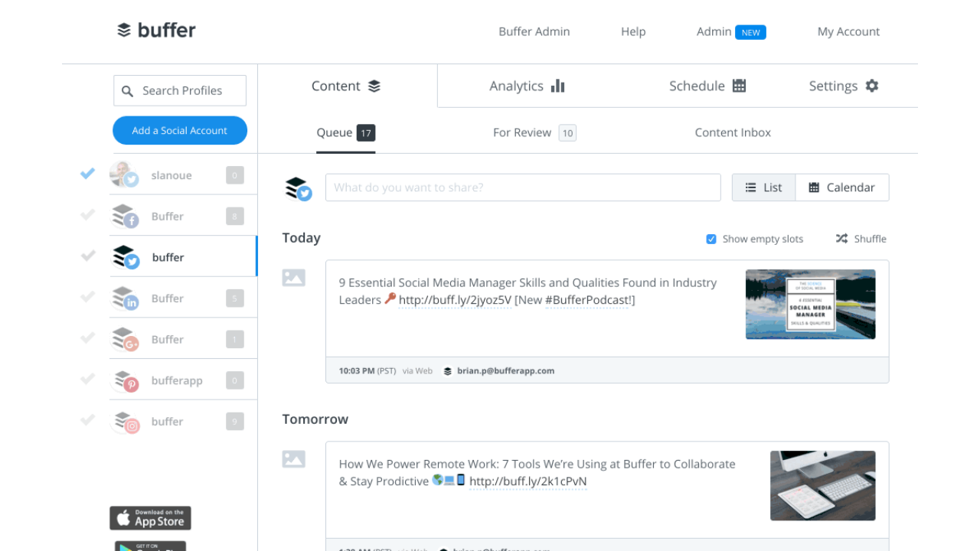The width and height of the screenshot is (980, 551).
Task: Click the via Web label on Today's post
Action: (x=417, y=371)
